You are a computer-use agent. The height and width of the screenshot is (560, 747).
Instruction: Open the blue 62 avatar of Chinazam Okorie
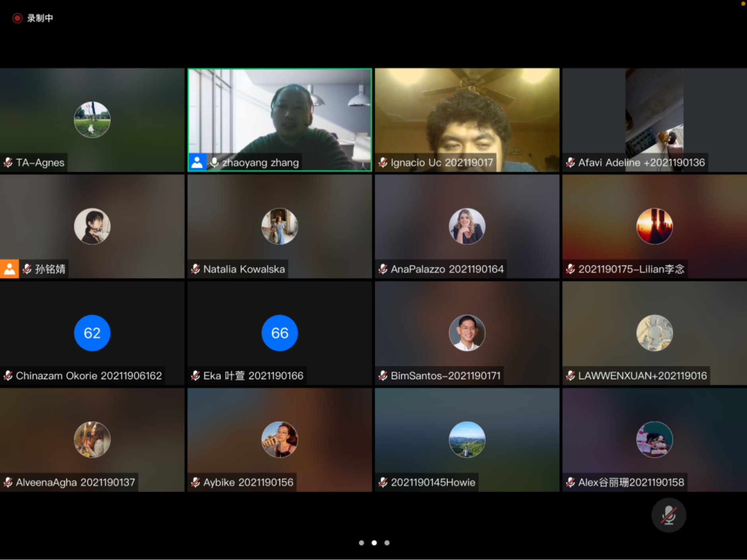point(92,333)
